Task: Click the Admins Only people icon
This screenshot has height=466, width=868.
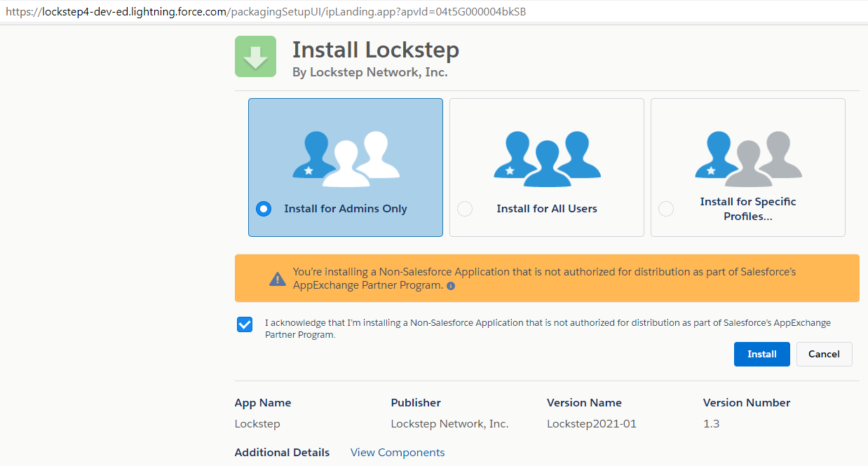Action: [346, 158]
